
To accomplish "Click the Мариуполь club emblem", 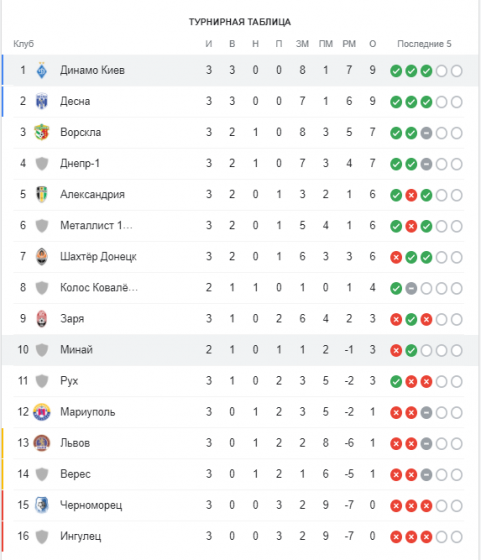I will tap(42, 412).
